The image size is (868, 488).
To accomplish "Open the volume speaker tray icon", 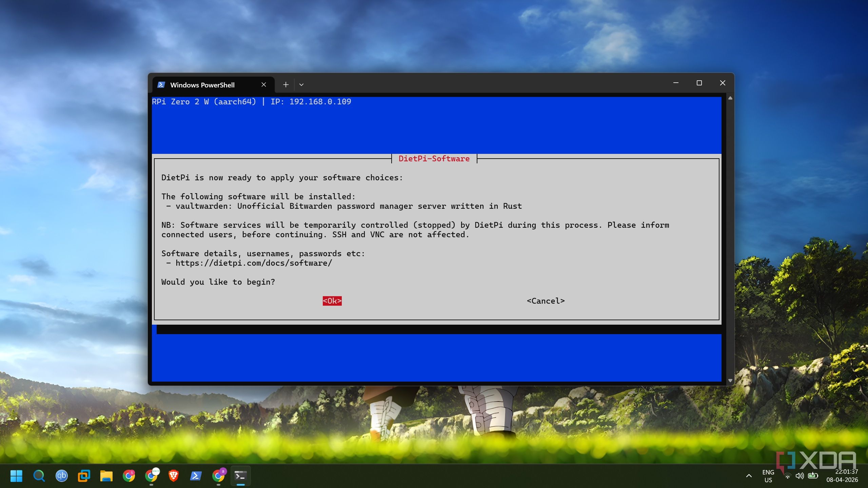I will 800,476.
